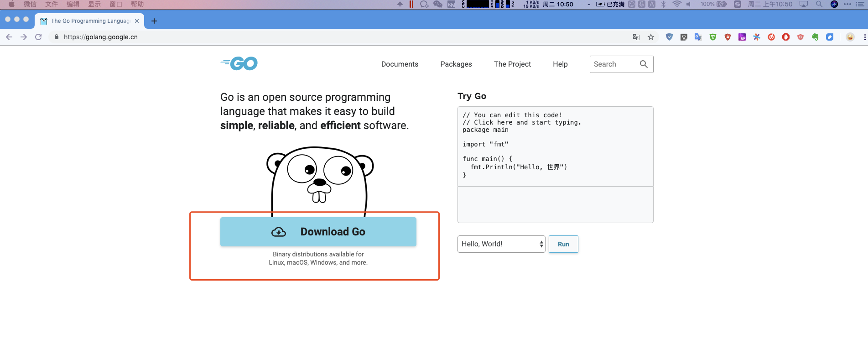Image resolution: width=868 pixels, height=339 pixels.
Task: Click the magnifier icon in the search box
Action: (x=644, y=64)
